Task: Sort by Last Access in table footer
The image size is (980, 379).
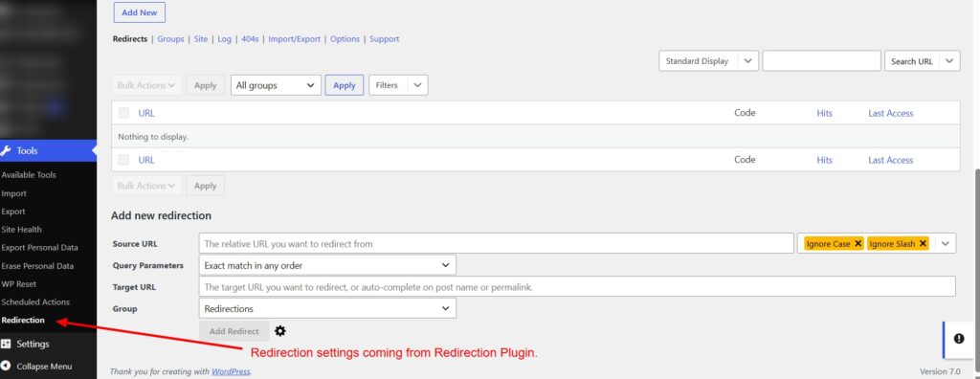Action: [891, 160]
